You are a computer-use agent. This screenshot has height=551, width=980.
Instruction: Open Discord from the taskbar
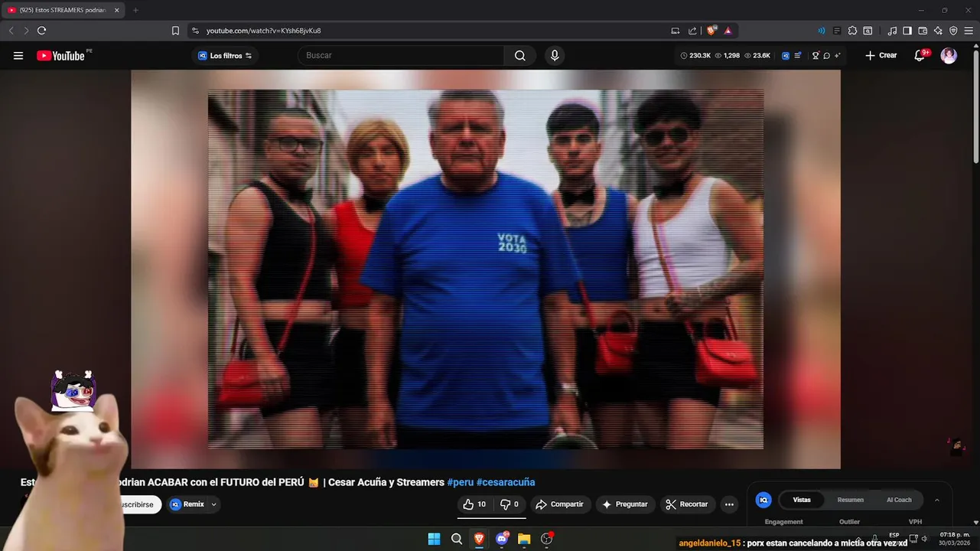click(x=502, y=539)
